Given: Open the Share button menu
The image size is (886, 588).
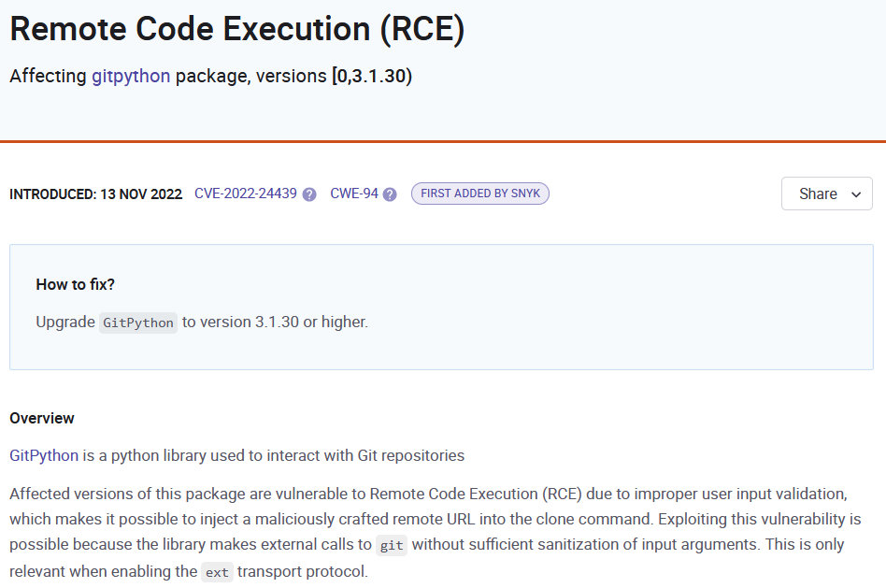Looking at the screenshot, I should click(827, 194).
